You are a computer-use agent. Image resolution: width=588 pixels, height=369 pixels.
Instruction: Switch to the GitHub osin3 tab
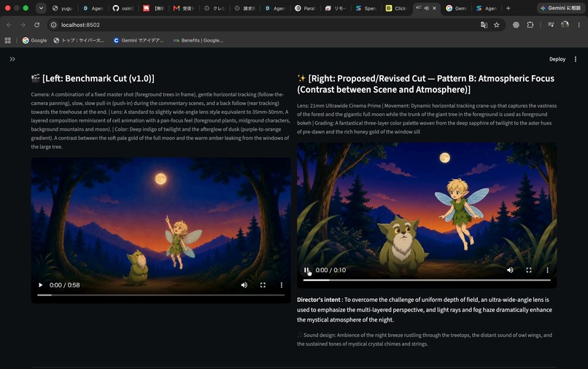point(123,8)
